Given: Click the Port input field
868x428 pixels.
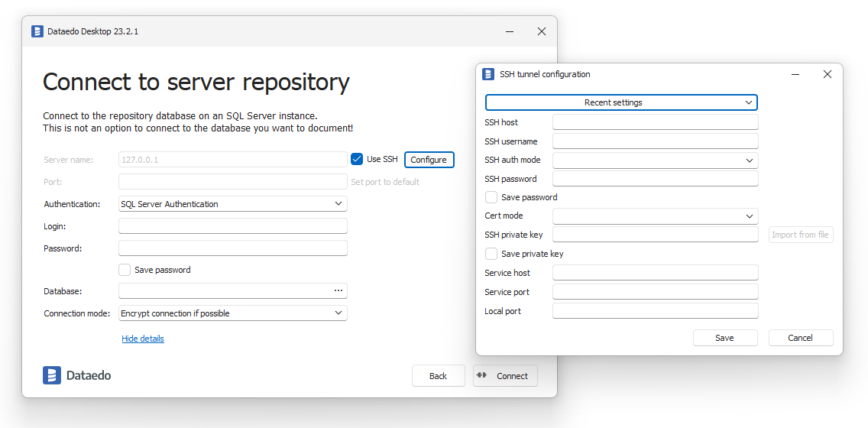Looking at the screenshot, I should (x=233, y=182).
